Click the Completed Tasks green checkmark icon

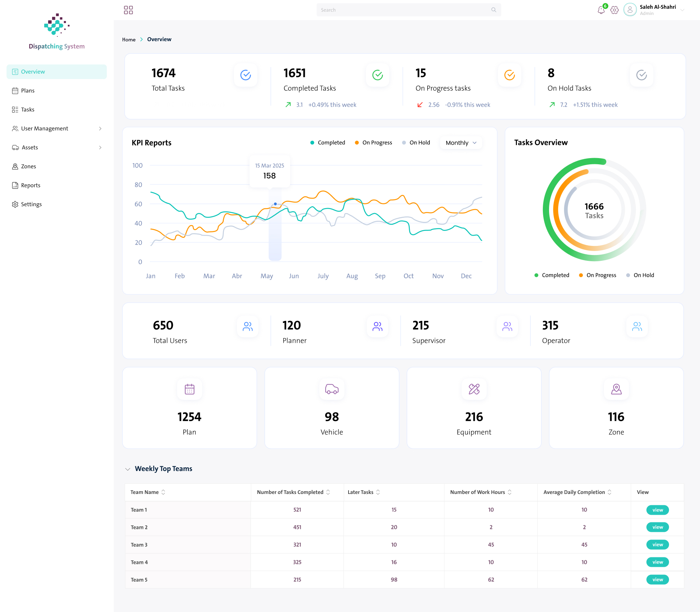pyautogui.click(x=378, y=75)
